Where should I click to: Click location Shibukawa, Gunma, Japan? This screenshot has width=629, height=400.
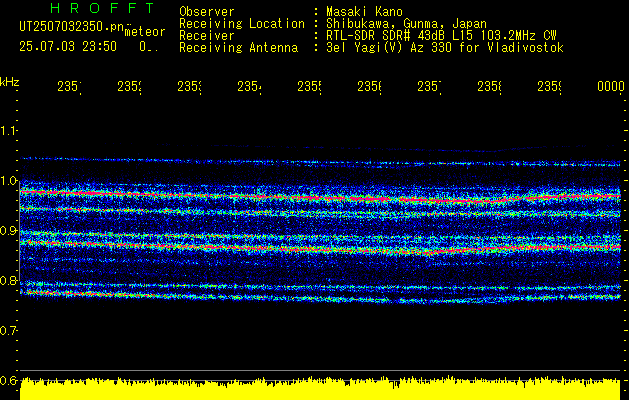pos(406,24)
